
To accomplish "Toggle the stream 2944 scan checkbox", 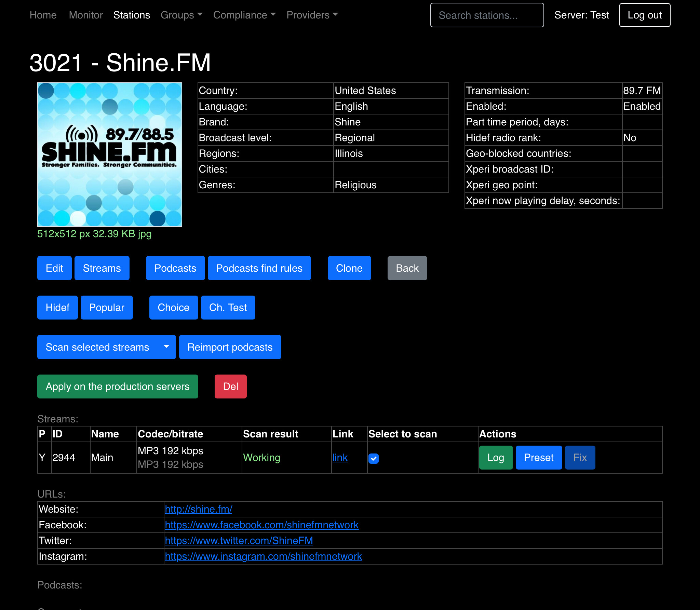I will tap(374, 458).
